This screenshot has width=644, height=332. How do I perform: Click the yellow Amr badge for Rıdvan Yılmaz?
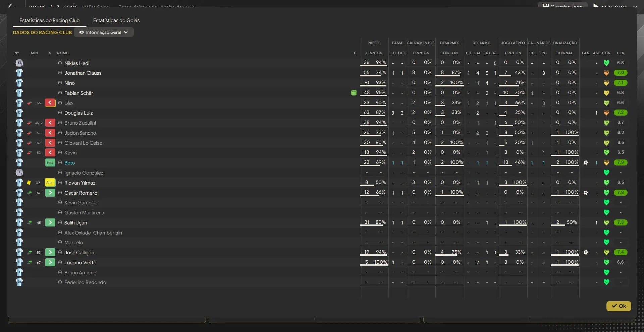pos(50,183)
